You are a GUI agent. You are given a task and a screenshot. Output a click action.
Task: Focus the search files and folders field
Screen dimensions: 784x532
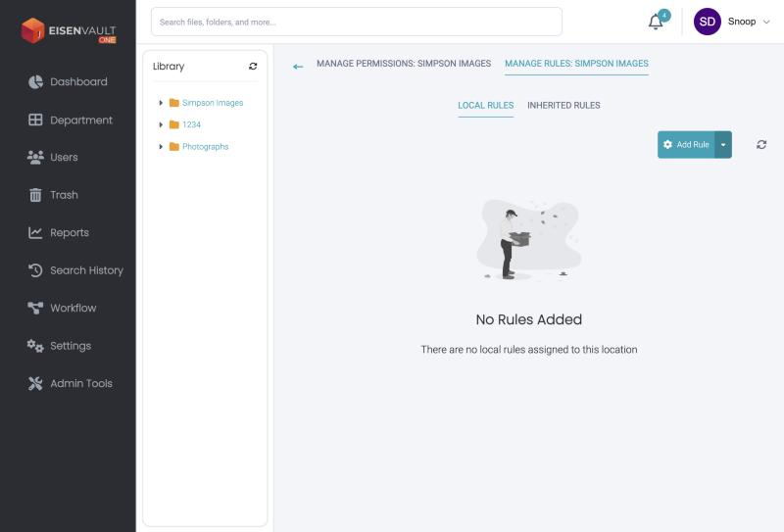click(x=357, y=22)
